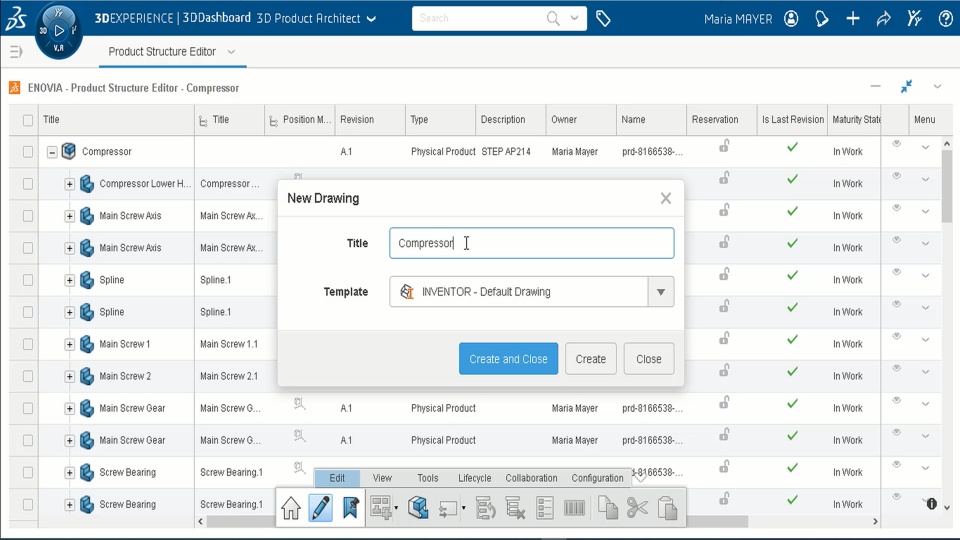The image size is (960, 540).
Task: Click the blue 3D part icon in toolbar
Action: (418, 508)
